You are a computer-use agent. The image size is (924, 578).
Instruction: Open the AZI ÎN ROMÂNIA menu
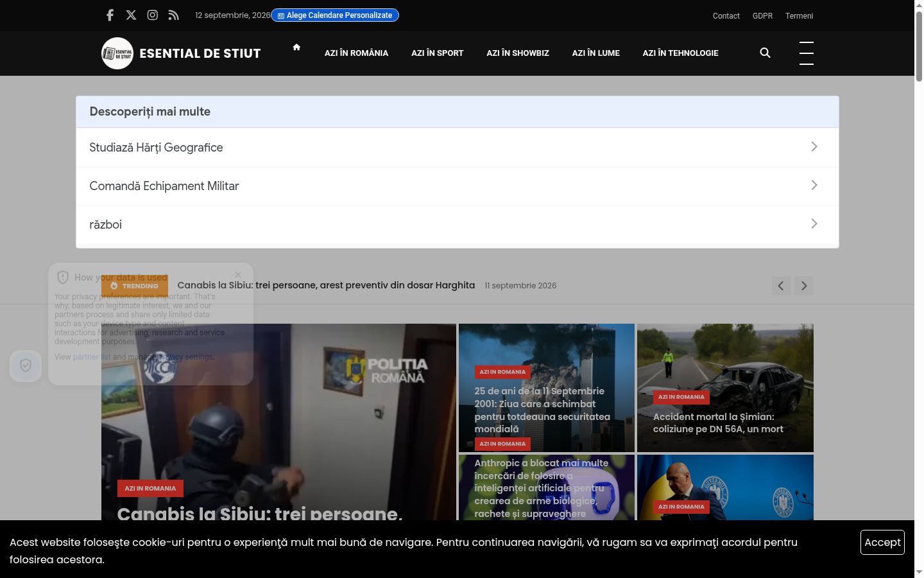[356, 53]
